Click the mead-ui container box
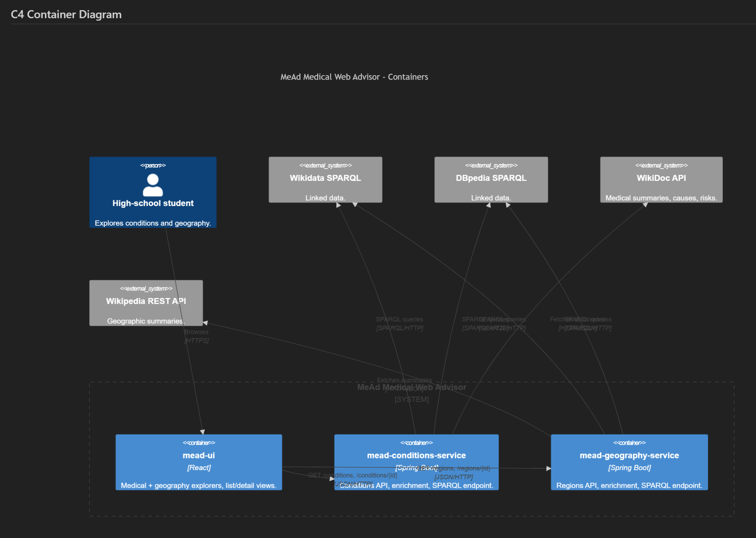The image size is (756, 538). point(199,462)
